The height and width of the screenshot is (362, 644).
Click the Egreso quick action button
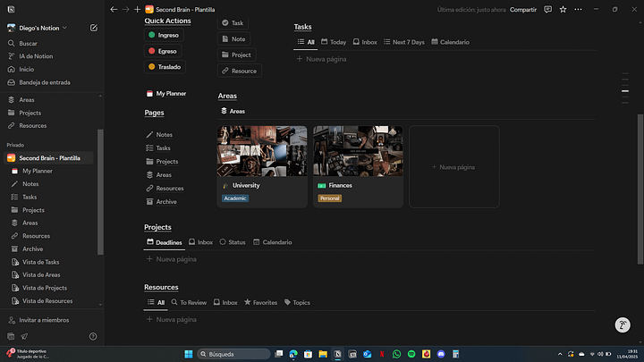[163, 51]
